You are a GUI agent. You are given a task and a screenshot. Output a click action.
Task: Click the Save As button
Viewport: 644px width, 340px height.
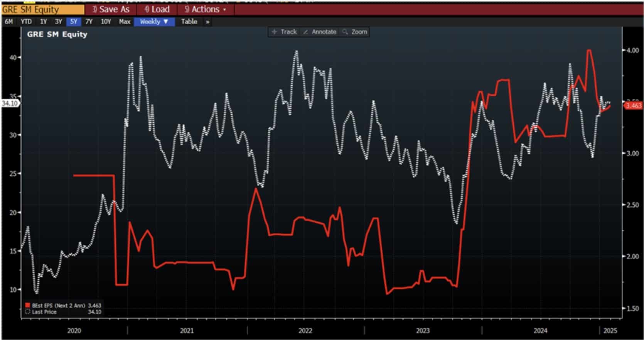[x=110, y=9]
